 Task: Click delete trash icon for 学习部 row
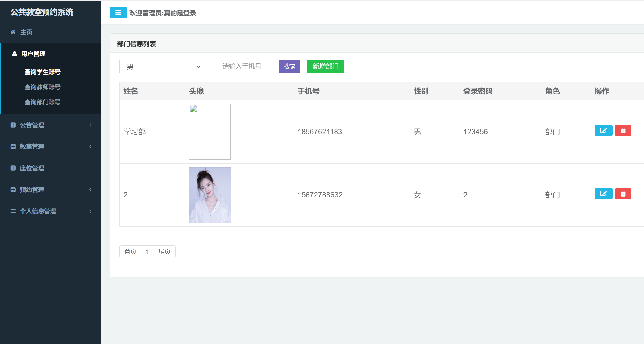(623, 131)
